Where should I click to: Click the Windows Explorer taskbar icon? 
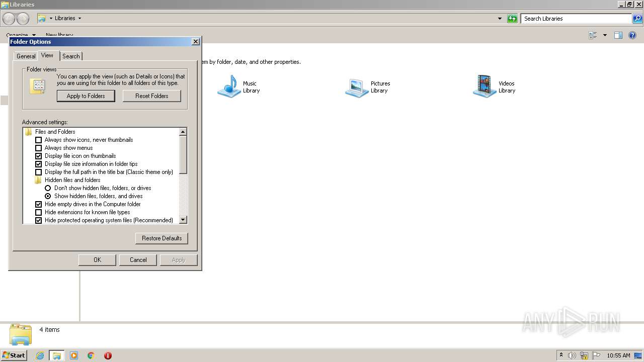pyautogui.click(x=57, y=355)
